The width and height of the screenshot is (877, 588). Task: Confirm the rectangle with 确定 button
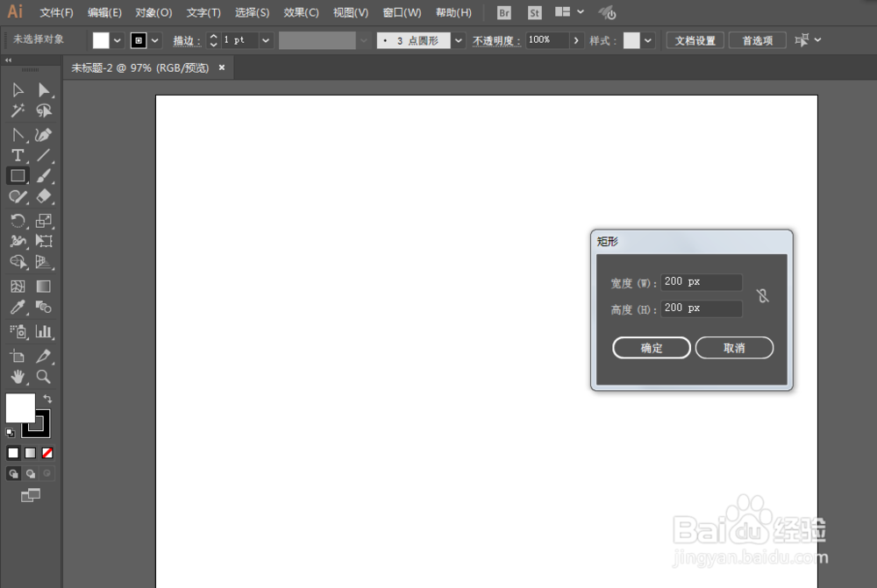pyautogui.click(x=651, y=348)
